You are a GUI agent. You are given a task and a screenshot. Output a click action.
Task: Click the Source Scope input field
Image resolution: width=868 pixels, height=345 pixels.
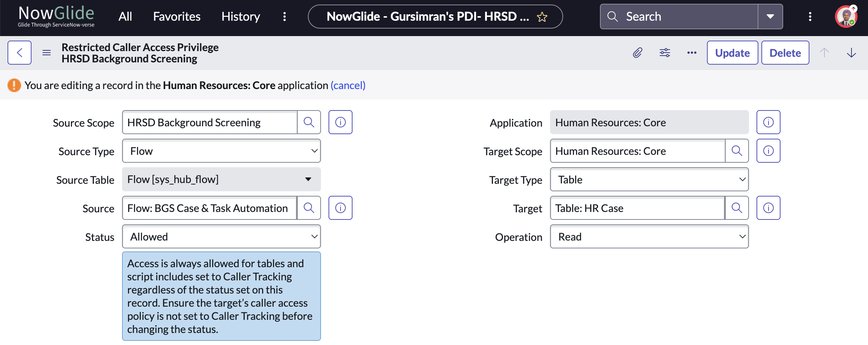click(x=210, y=122)
